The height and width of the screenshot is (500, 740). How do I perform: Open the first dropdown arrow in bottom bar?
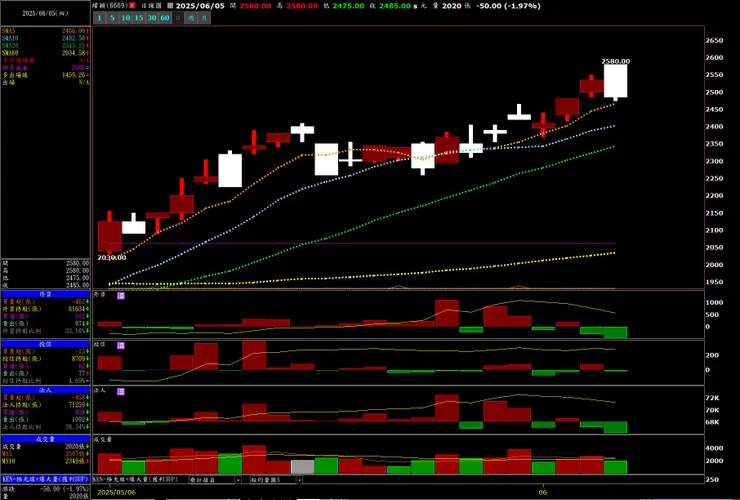(238, 480)
